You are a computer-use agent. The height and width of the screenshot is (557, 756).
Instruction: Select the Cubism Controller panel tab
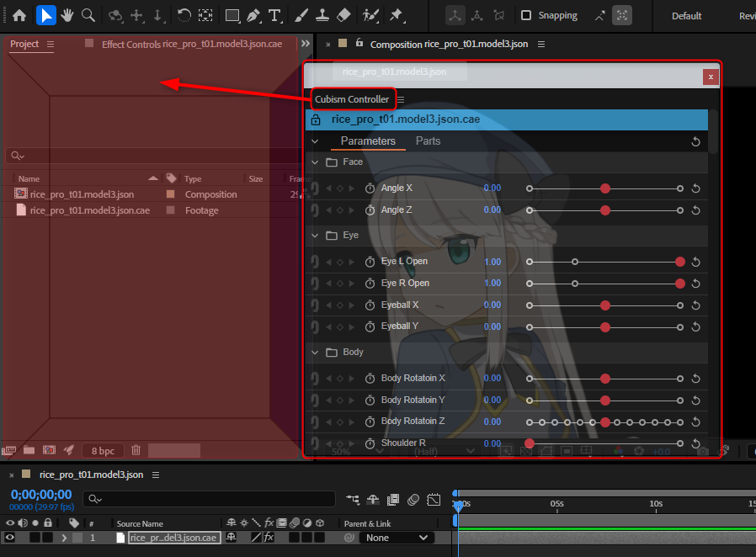(352, 99)
